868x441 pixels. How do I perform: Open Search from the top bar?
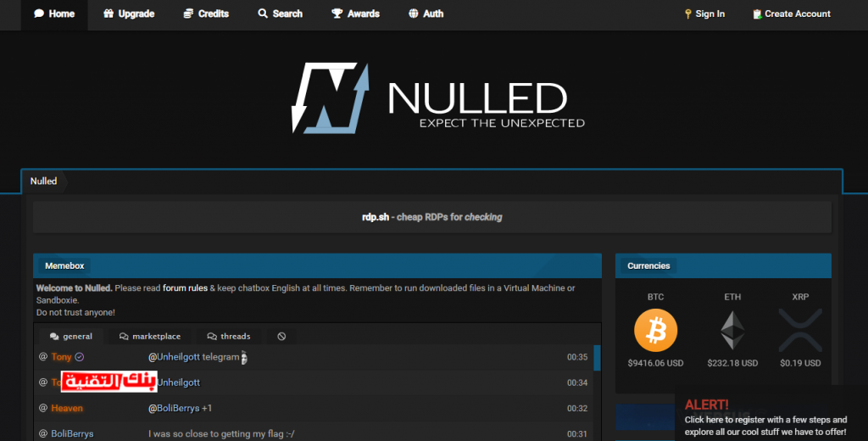[x=280, y=14]
